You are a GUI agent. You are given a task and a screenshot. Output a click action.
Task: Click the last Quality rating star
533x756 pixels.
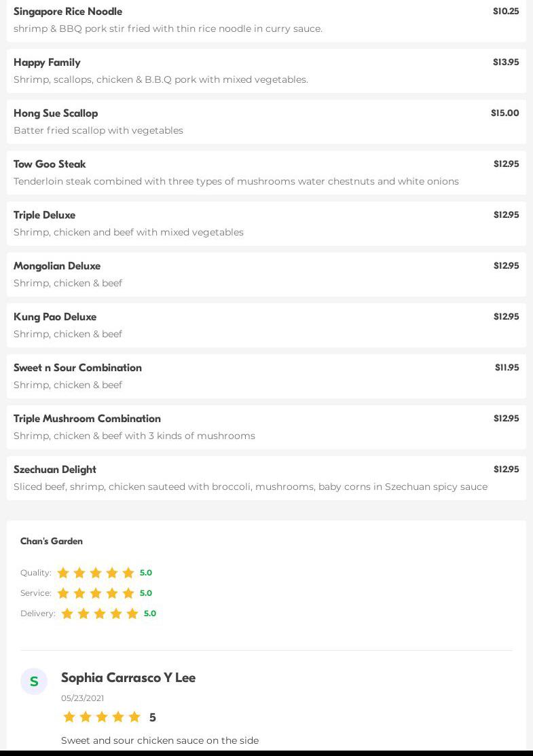128,573
